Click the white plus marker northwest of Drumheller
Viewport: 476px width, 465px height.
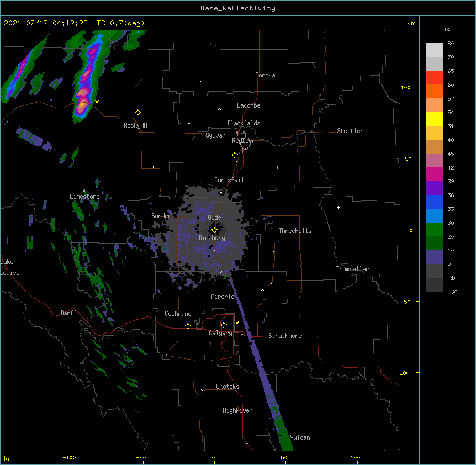[338, 207]
